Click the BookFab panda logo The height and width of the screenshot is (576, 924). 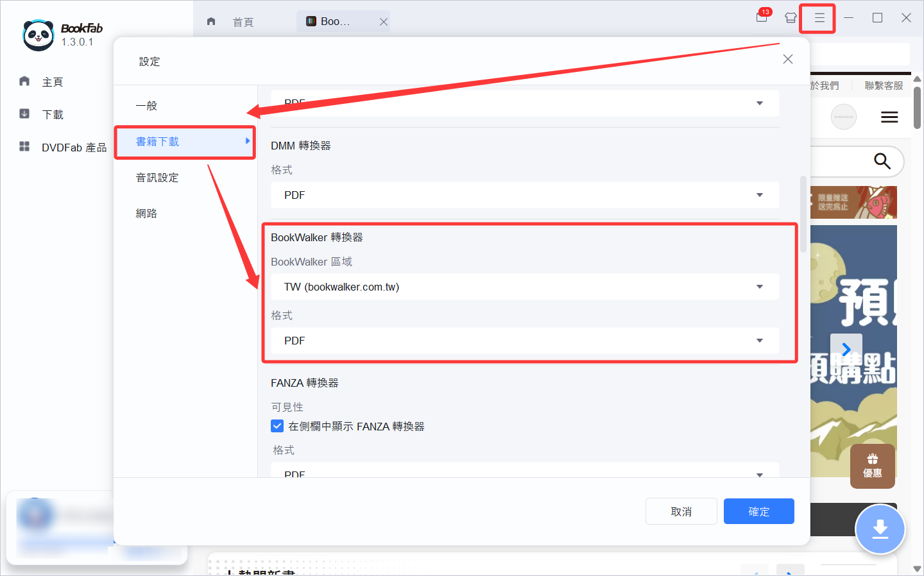pos(38,35)
